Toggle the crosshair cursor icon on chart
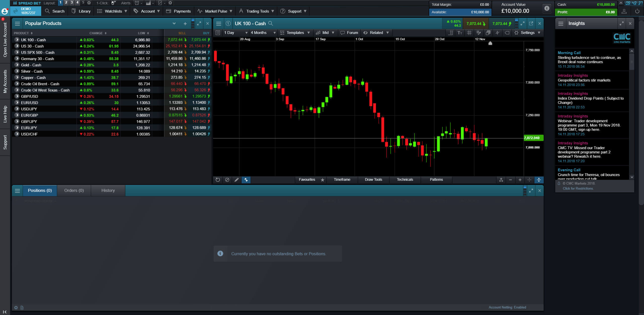Viewport: 644px width, 315px height. click(497, 33)
